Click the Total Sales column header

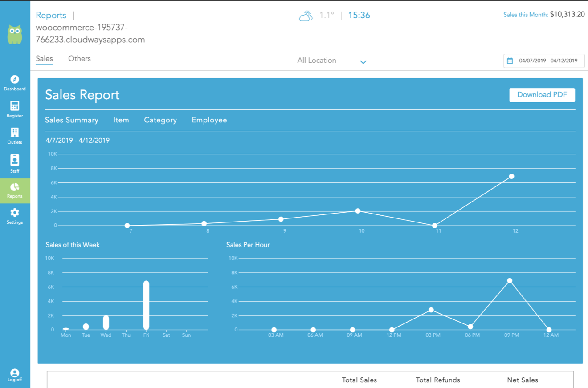[x=359, y=380]
